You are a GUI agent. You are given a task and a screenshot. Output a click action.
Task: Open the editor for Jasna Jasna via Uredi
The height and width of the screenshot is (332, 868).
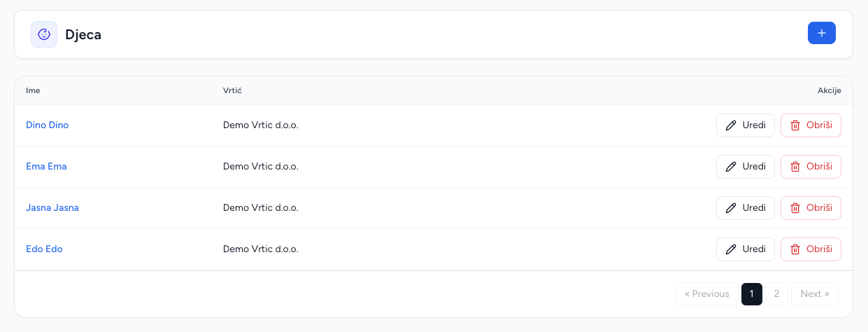click(x=746, y=208)
